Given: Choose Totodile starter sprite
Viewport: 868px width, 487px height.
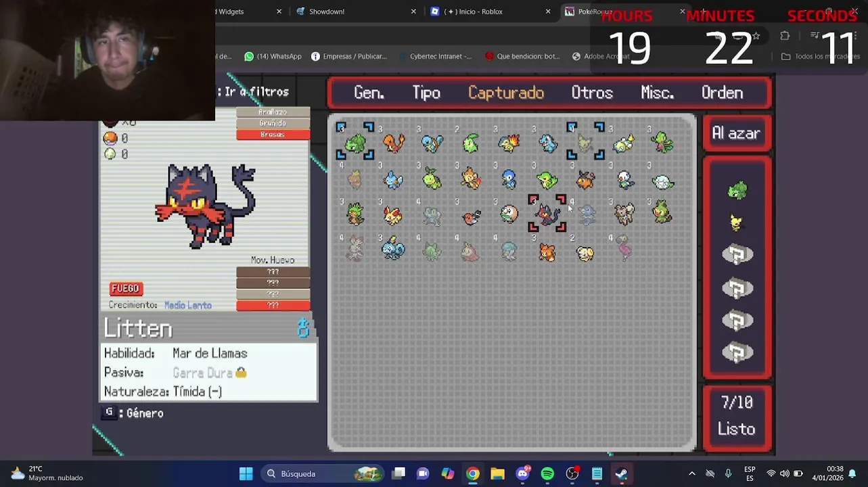Looking at the screenshot, I should (x=547, y=143).
